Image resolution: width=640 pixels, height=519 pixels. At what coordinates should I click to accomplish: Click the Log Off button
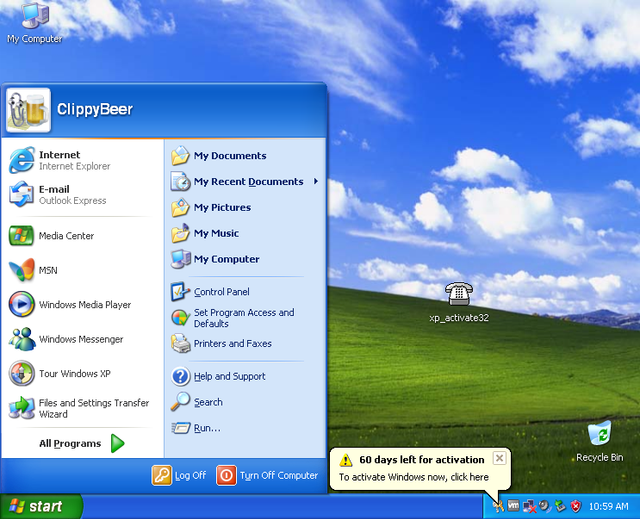pyautogui.click(x=179, y=475)
